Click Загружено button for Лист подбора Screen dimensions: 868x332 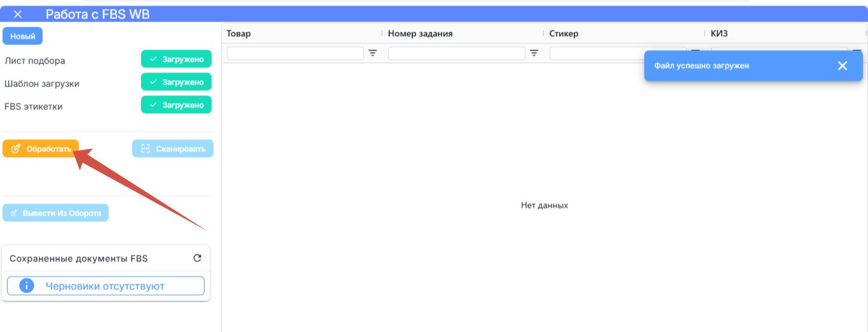point(176,59)
